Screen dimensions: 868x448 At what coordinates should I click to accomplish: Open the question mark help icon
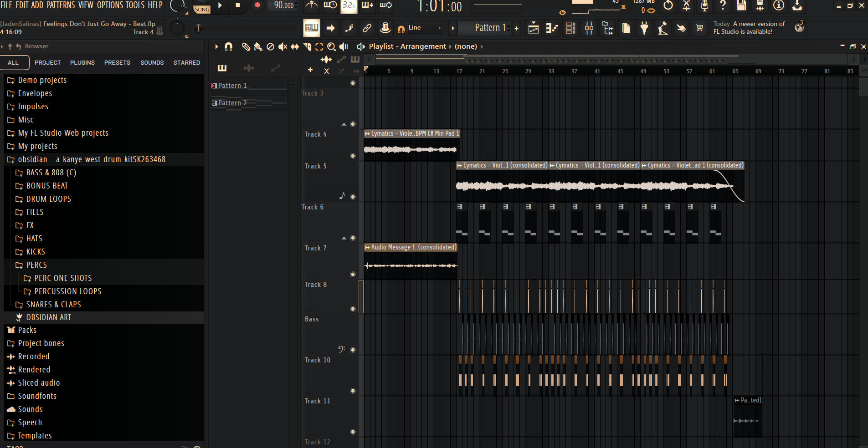pos(723,5)
